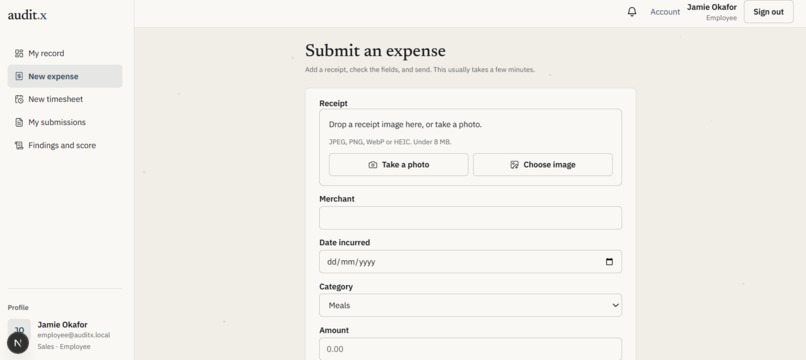Click the Jamie Okafor name in header
806x360 pixels.
(711, 7)
